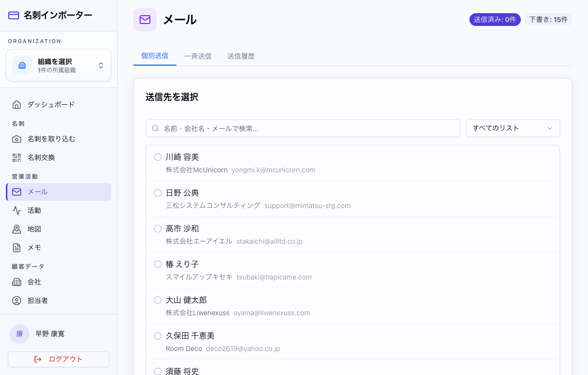
Task: Open ダッシュボード via its home icon
Action: pyautogui.click(x=17, y=104)
